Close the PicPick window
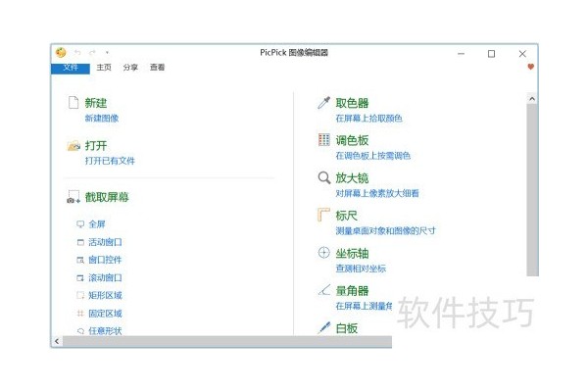 pos(522,54)
